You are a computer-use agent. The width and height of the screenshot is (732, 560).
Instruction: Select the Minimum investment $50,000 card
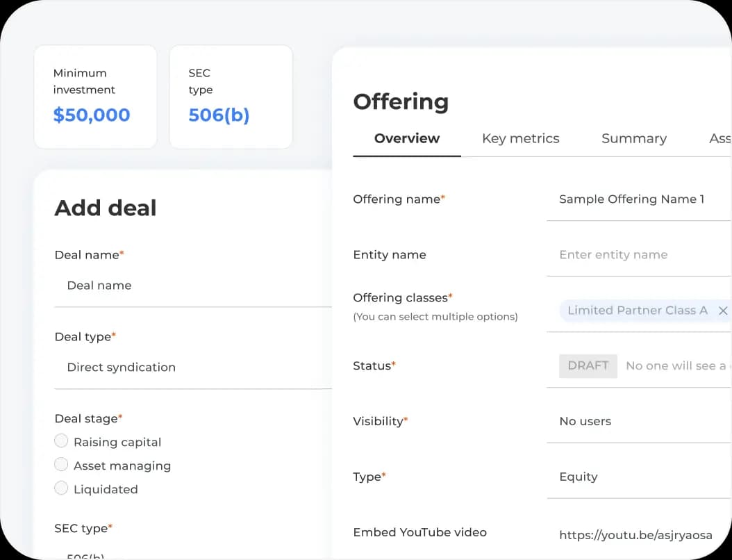pyautogui.click(x=95, y=97)
